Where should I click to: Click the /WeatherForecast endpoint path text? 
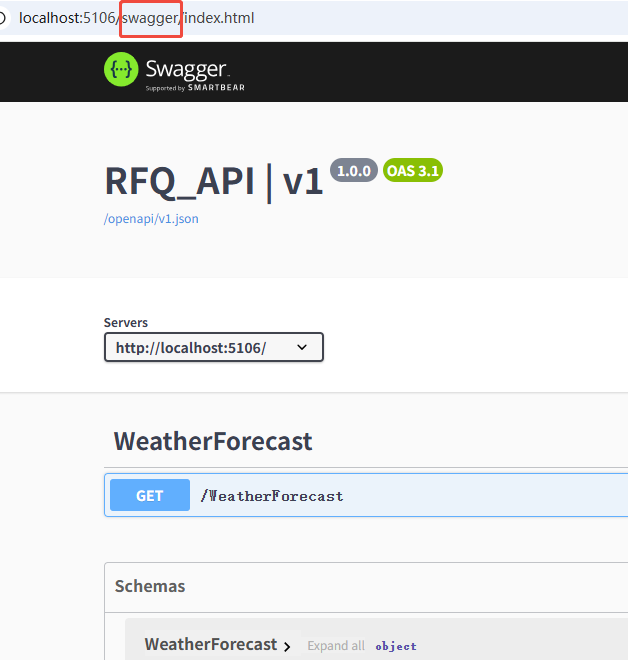point(272,496)
